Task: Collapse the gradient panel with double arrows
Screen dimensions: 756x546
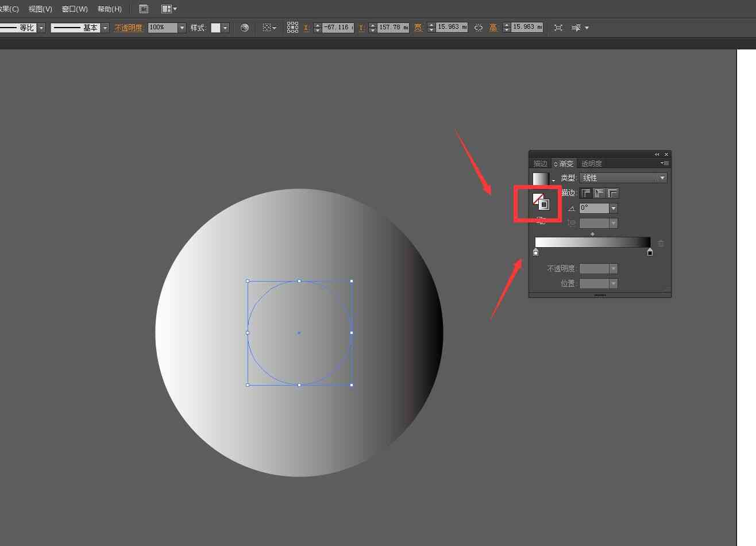Action: pyautogui.click(x=657, y=155)
